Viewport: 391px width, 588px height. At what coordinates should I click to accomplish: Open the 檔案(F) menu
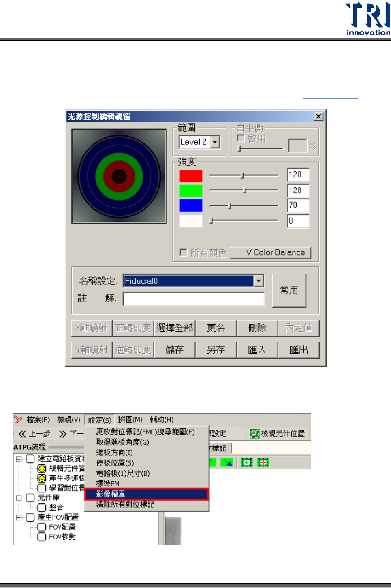click(38, 420)
